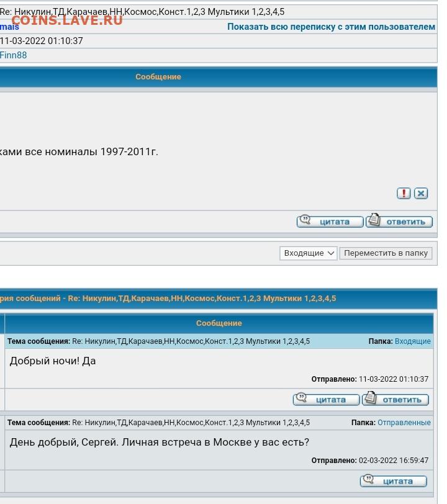The image size is (447, 504).
Task: Click 'ответить' under 'Добрый ночи! Да' message
Action: tap(395, 399)
